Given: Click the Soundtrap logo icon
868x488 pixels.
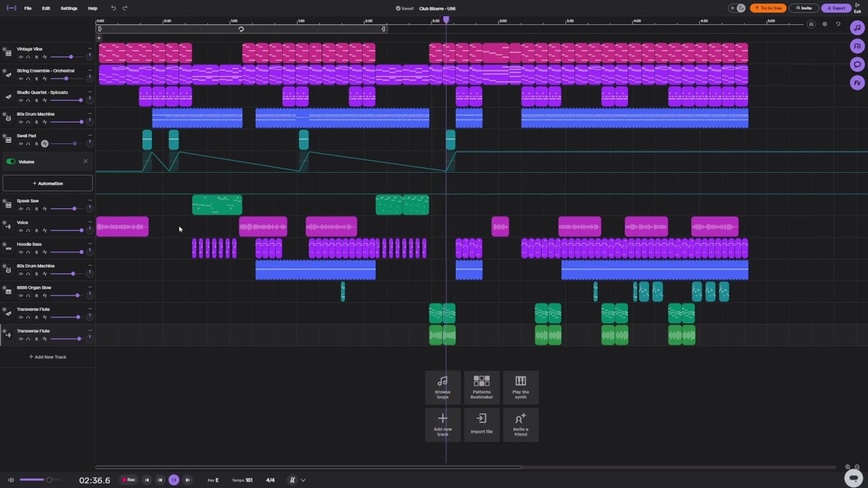Looking at the screenshot, I should click(11, 8).
